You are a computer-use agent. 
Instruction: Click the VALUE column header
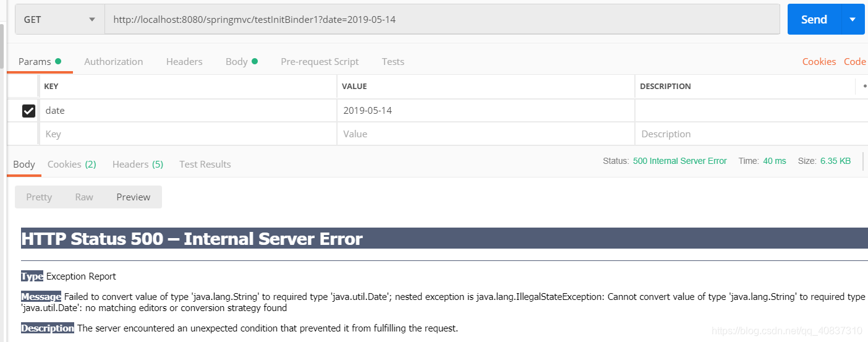(354, 86)
